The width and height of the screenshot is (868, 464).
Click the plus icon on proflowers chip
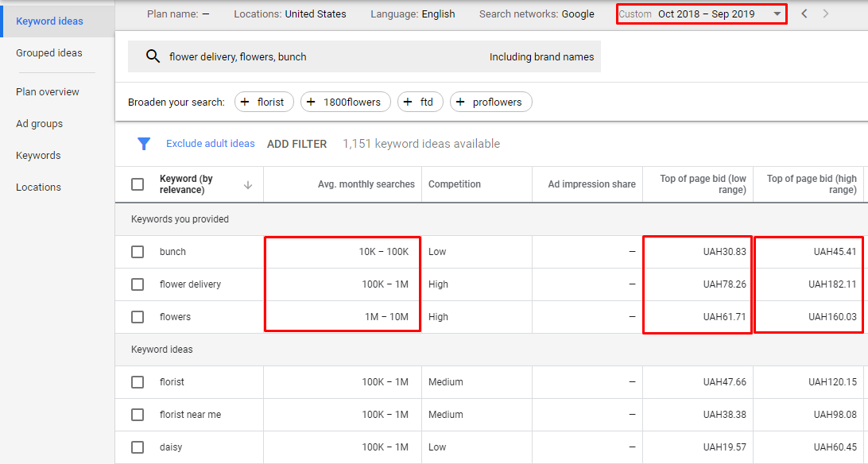pos(460,102)
